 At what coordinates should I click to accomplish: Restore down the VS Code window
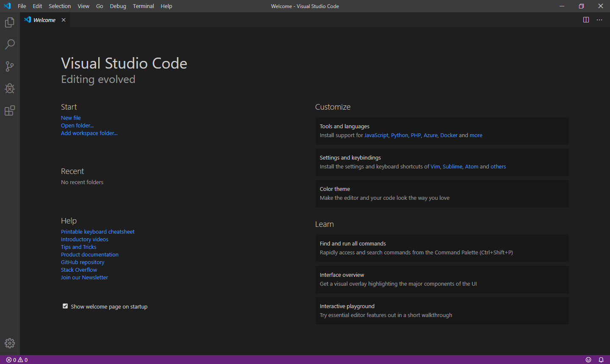click(x=581, y=6)
